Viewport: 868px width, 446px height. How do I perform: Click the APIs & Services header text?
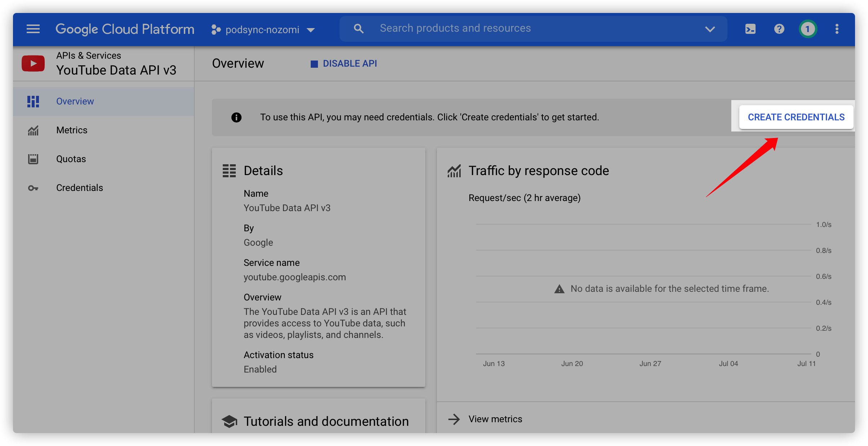click(x=89, y=55)
